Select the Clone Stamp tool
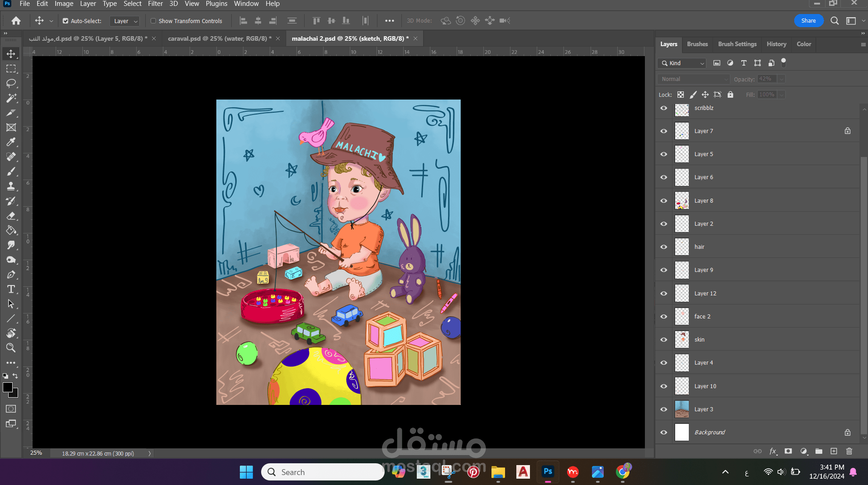 (11, 186)
